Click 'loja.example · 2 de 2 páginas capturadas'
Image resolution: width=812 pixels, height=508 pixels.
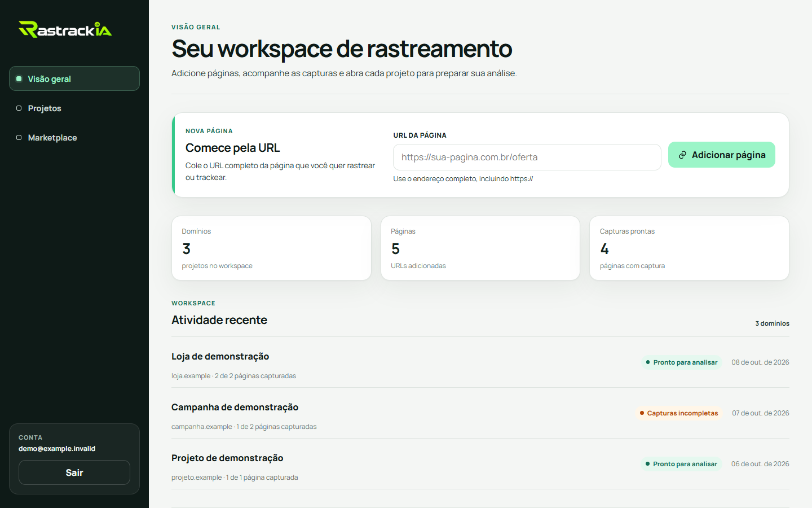[x=233, y=376]
